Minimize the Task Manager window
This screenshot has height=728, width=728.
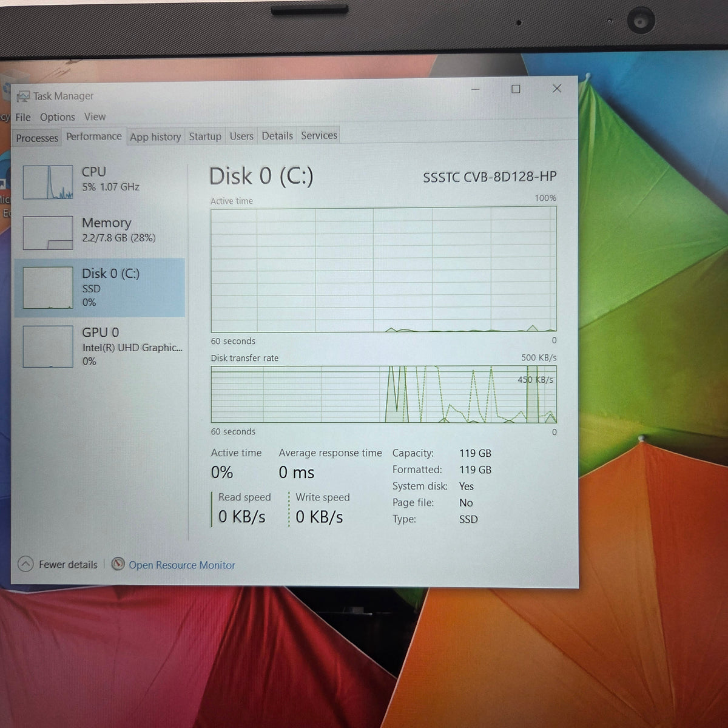tap(476, 90)
